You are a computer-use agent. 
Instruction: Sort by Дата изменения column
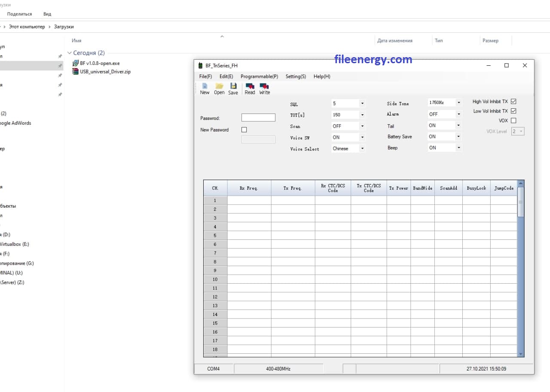[x=394, y=40]
